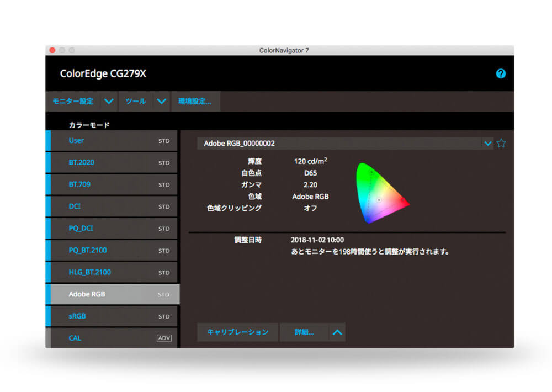Open 環境設定... preferences

[x=195, y=102]
